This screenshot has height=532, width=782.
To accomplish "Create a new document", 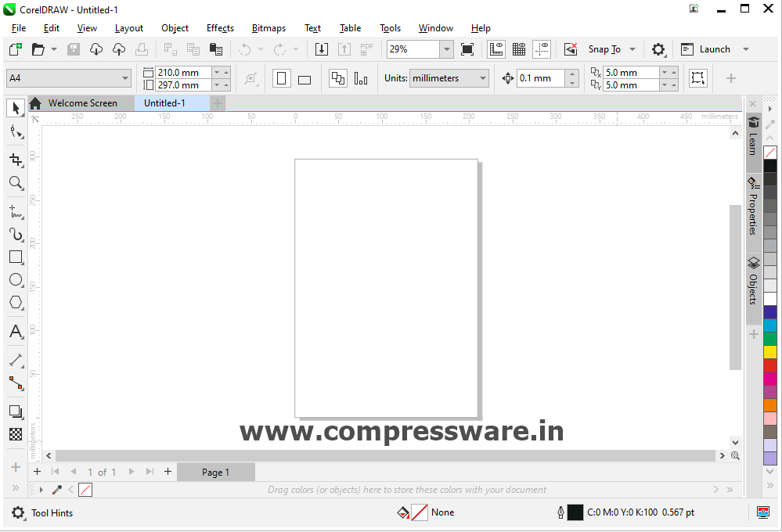I will 16,49.
